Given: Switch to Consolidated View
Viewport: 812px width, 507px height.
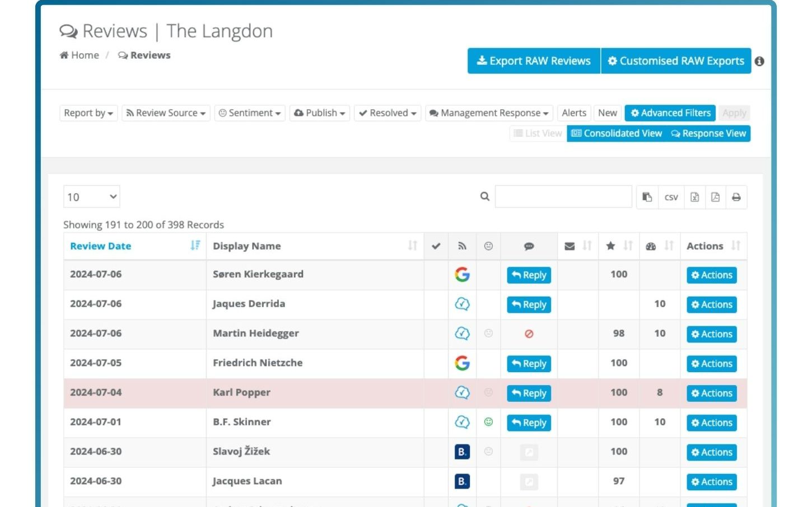Looking at the screenshot, I should click(616, 133).
